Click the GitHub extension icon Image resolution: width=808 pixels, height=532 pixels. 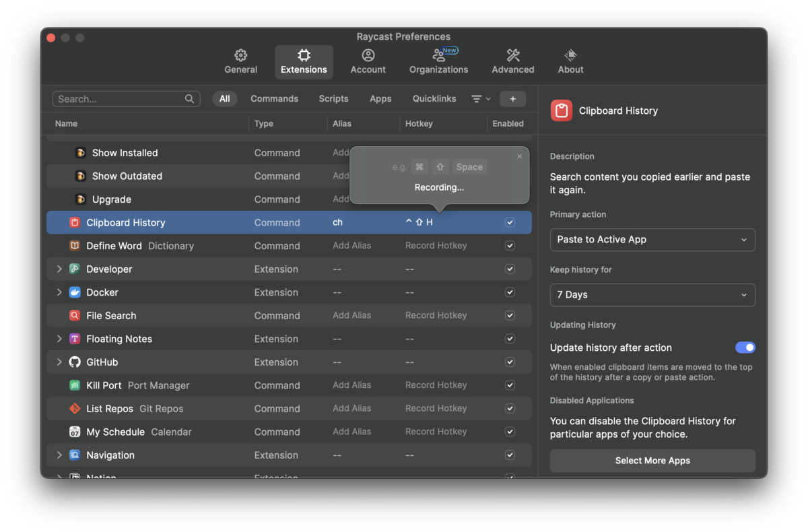(x=75, y=362)
